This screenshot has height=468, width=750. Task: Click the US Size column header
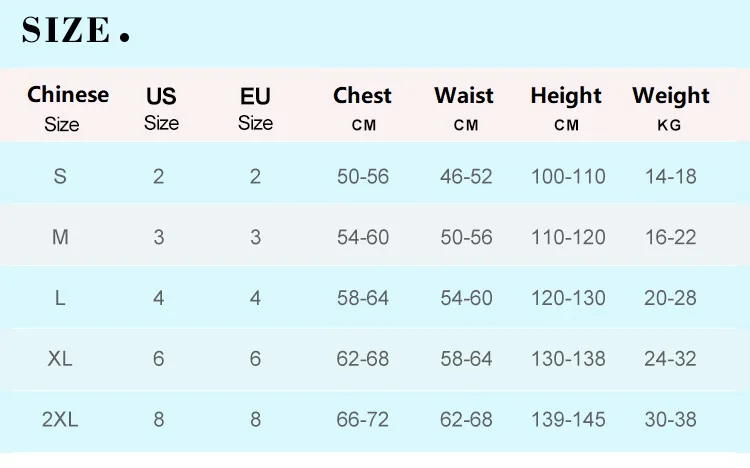click(161, 109)
